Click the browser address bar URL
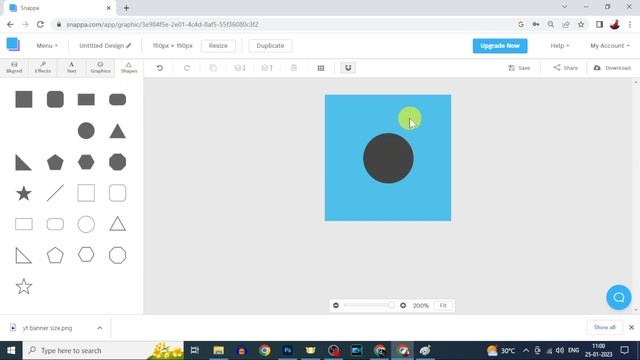Image resolution: width=640 pixels, height=360 pixels. click(162, 24)
